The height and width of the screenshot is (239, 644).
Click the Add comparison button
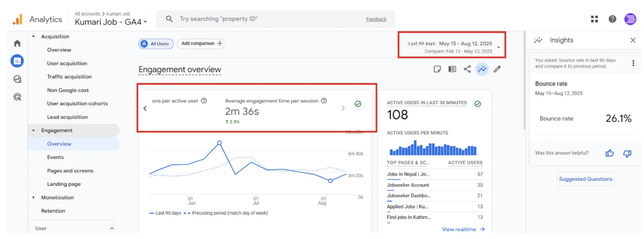[x=201, y=44]
